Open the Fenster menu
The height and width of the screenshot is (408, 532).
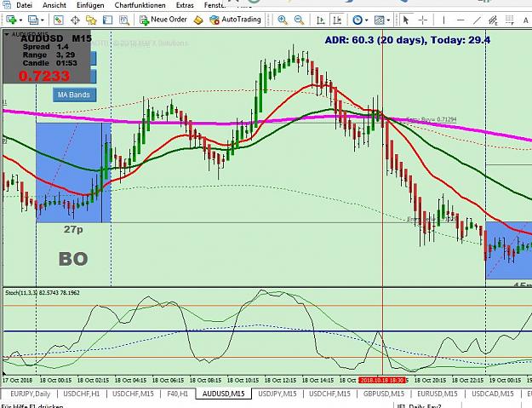click(215, 5)
